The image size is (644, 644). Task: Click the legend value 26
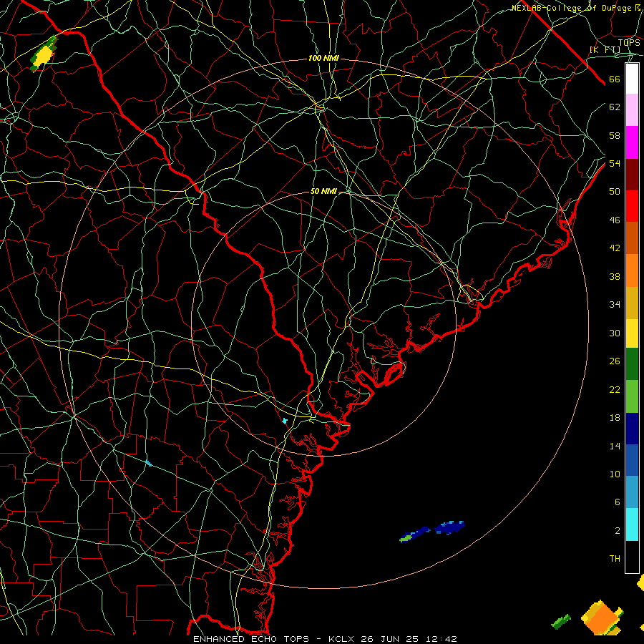tap(615, 361)
